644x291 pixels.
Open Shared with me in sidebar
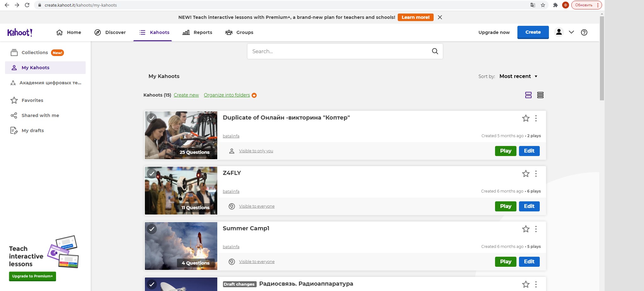click(35, 115)
